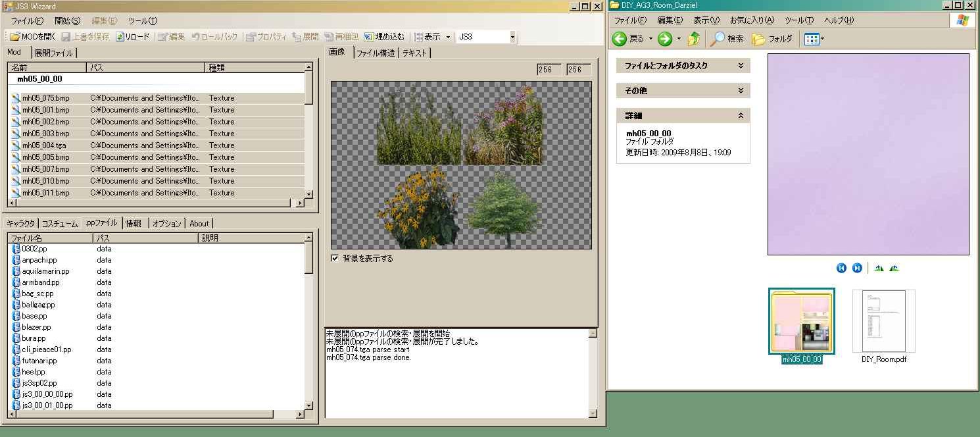This screenshot has height=437, width=980.
Task: Select the DIY_Room.pdf thumbnail
Action: (883, 322)
